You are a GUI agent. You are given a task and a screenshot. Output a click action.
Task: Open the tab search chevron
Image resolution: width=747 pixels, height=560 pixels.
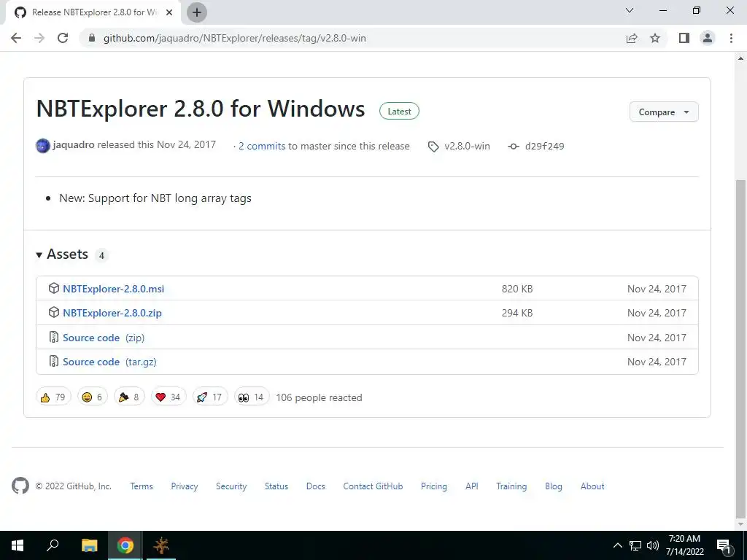(x=630, y=10)
